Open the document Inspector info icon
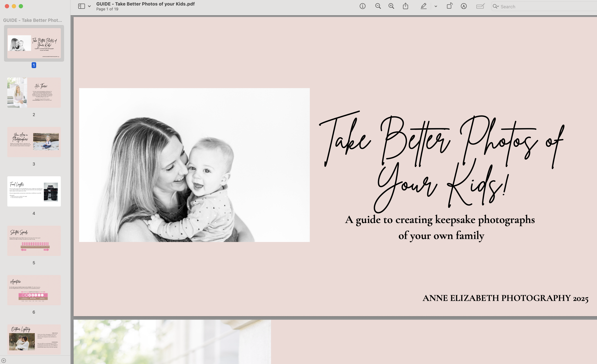 [362, 6]
